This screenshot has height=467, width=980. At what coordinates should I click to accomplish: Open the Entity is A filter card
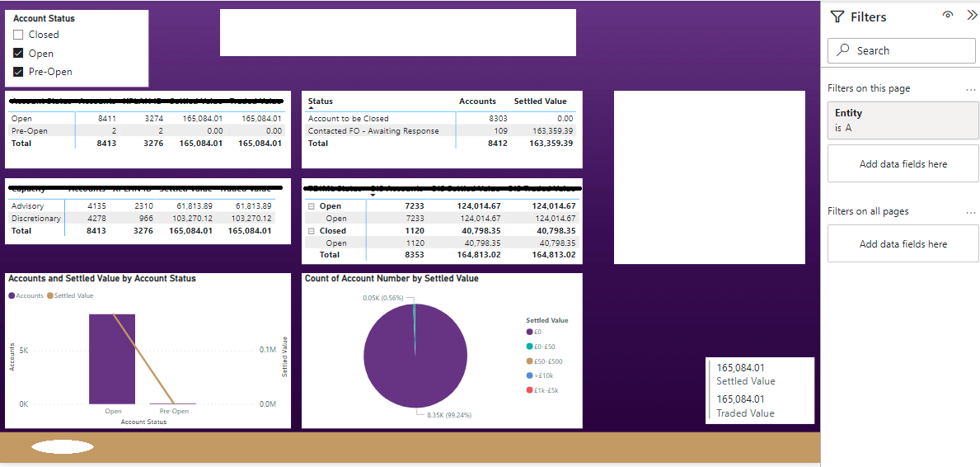903,120
